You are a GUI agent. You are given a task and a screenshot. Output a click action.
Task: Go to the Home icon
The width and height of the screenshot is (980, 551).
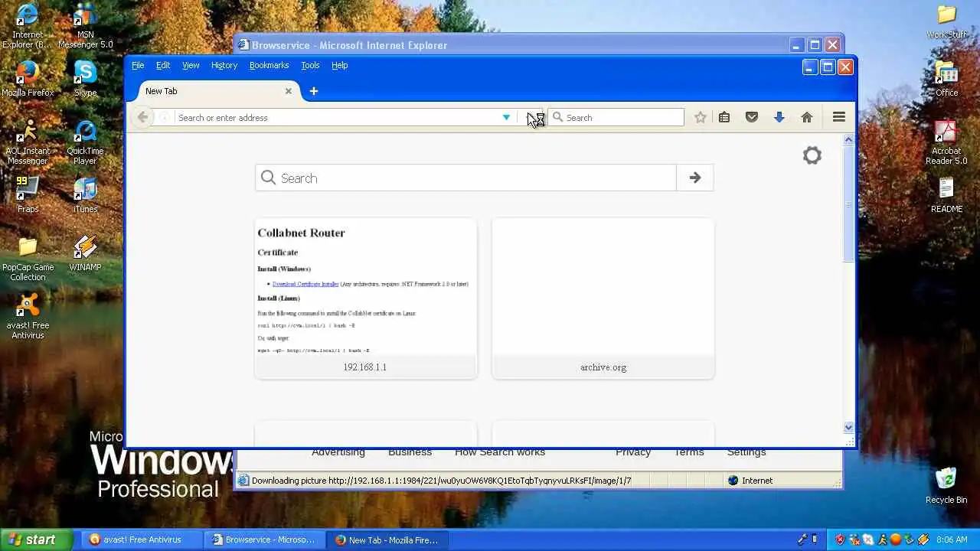[x=807, y=117]
